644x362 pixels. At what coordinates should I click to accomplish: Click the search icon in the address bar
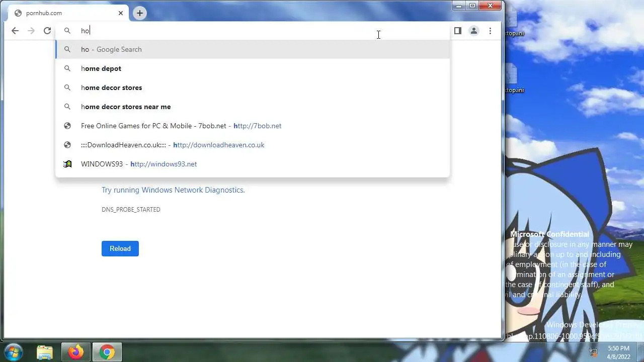pos(67,31)
